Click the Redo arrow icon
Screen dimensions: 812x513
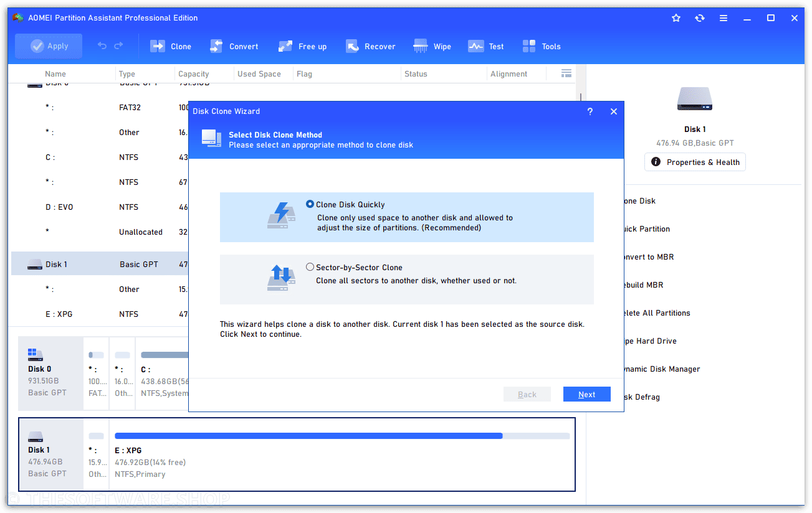118,46
